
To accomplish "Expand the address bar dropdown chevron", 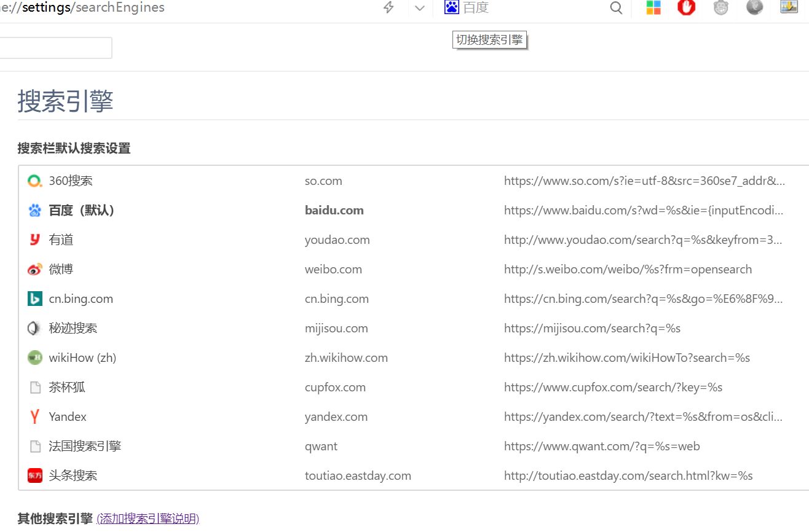I will (x=420, y=8).
